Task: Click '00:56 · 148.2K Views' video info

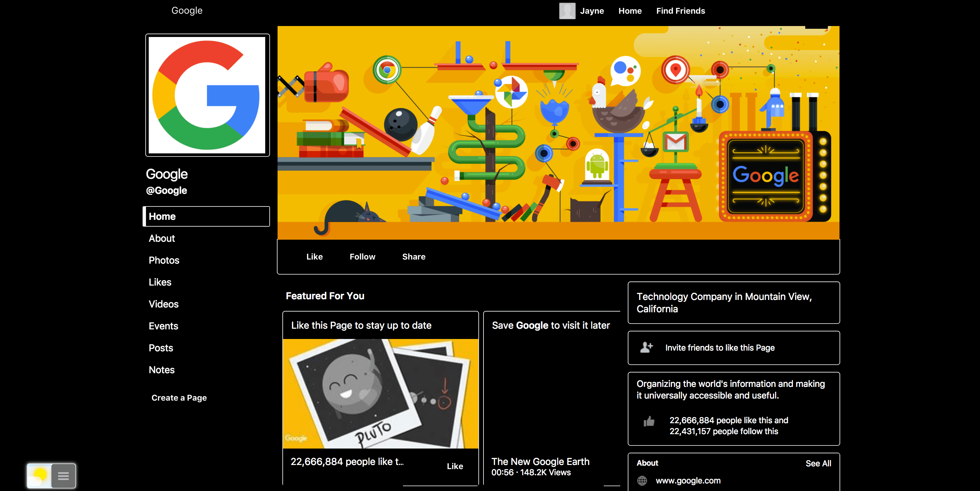Action: click(531, 473)
